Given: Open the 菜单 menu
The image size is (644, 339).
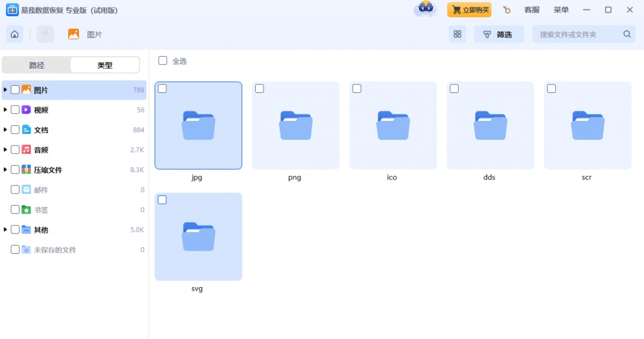Looking at the screenshot, I should [x=561, y=10].
